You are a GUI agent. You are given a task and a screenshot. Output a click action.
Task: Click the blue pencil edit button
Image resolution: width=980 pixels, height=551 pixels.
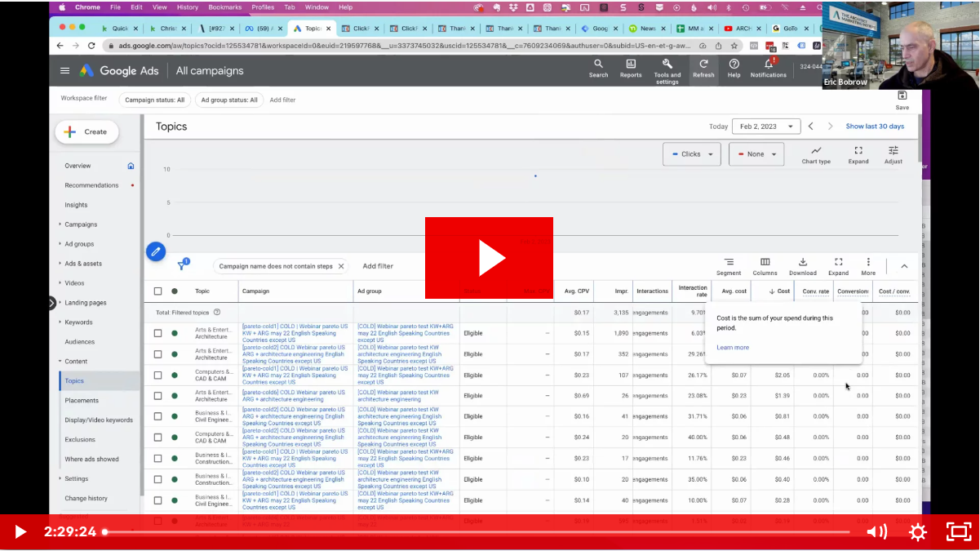pos(156,251)
